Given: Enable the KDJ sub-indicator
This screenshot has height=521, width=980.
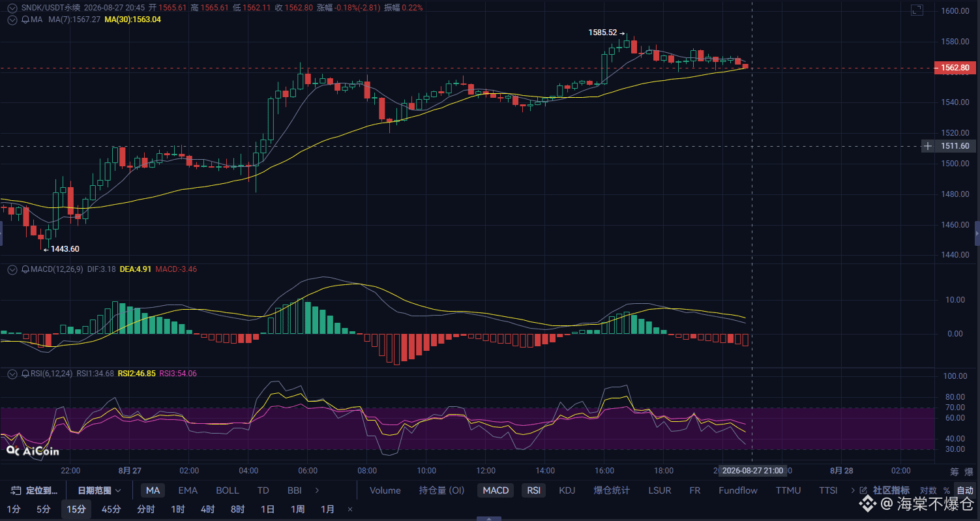Looking at the screenshot, I should [x=567, y=490].
